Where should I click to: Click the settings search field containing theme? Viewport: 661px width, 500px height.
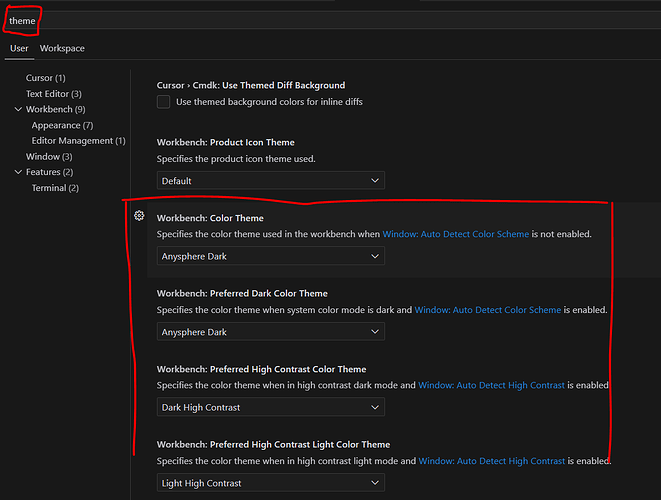coord(330,21)
